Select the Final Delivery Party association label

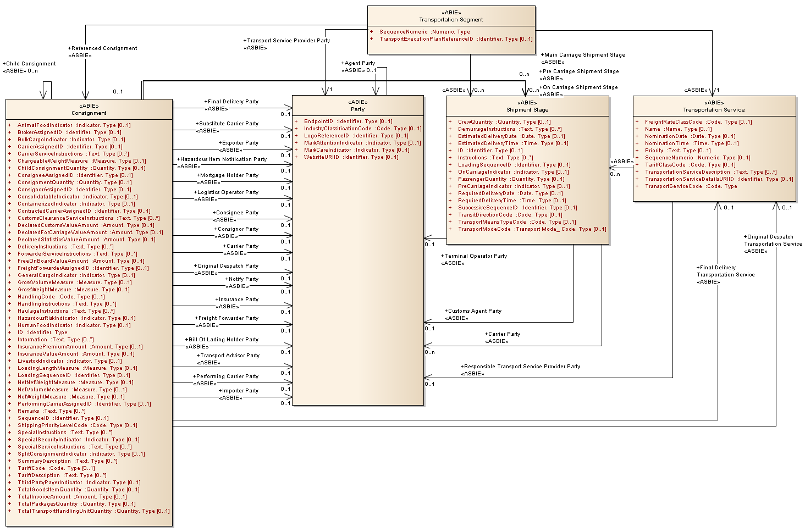[x=231, y=102]
